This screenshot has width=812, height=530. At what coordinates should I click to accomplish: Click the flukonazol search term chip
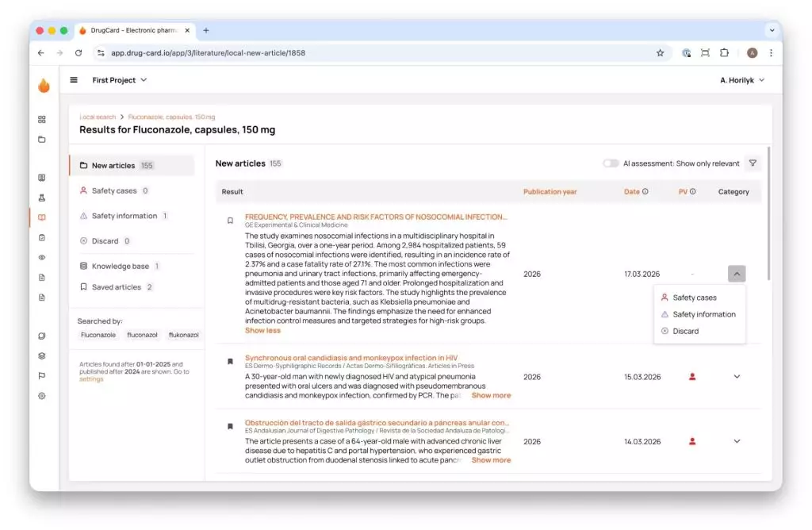[x=184, y=335]
